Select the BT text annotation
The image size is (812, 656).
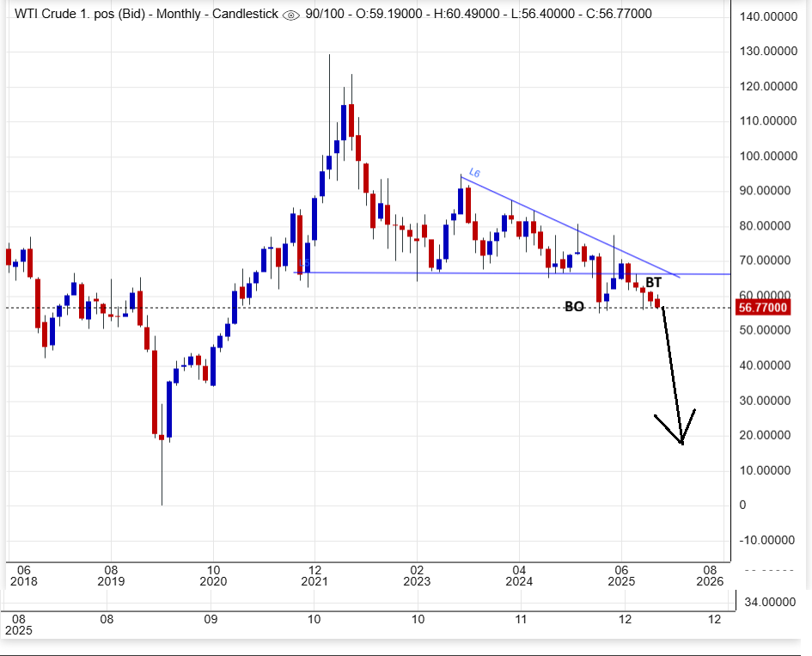pos(653,282)
